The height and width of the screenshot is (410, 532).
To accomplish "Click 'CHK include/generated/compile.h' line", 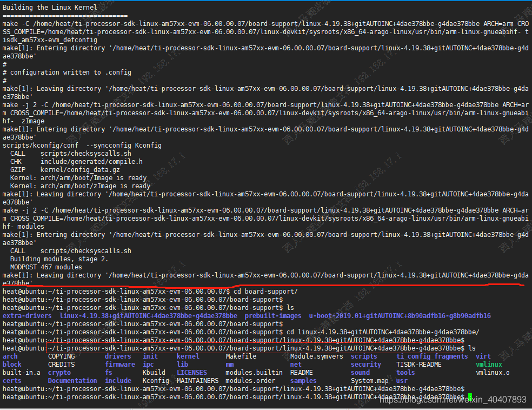I will point(76,162).
